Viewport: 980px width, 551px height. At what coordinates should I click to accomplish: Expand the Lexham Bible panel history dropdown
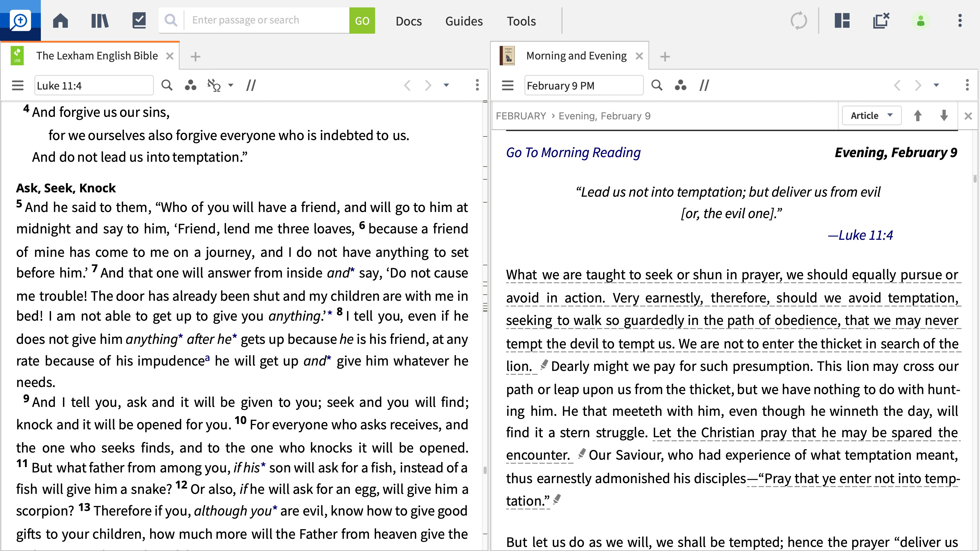(446, 85)
